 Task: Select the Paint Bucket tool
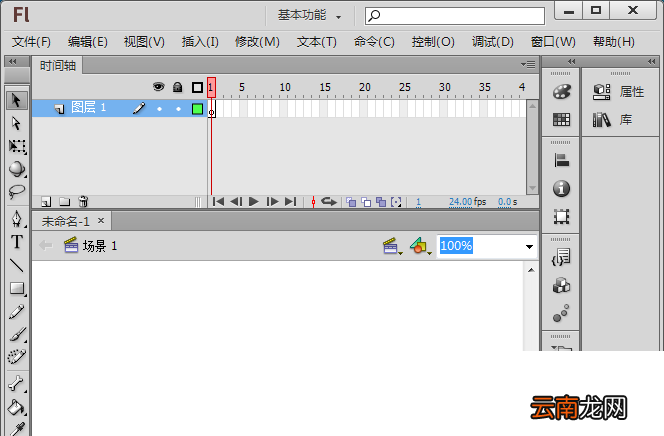17,407
